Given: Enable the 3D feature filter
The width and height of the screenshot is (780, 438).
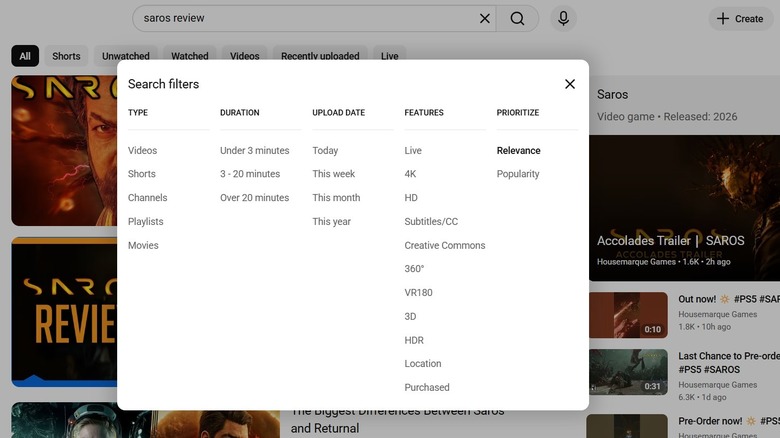Looking at the screenshot, I should tap(410, 317).
